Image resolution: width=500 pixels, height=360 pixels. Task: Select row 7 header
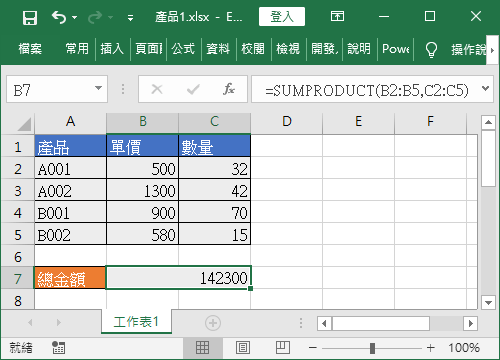(18, 279)
